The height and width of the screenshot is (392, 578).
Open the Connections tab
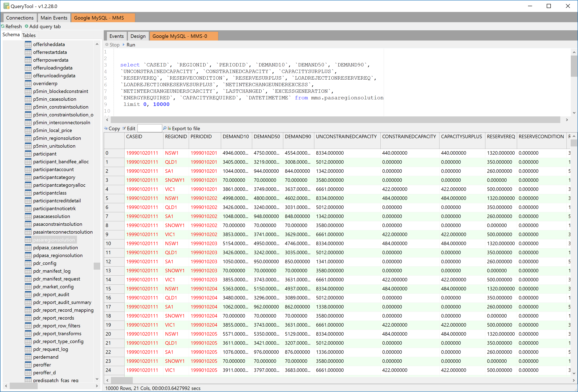[x=20, y=18]
